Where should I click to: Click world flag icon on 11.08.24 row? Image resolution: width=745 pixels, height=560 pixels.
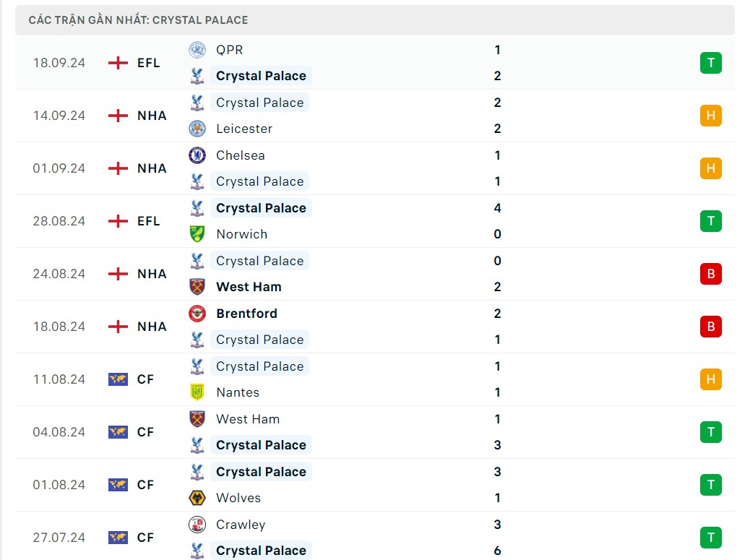[118, 379]
